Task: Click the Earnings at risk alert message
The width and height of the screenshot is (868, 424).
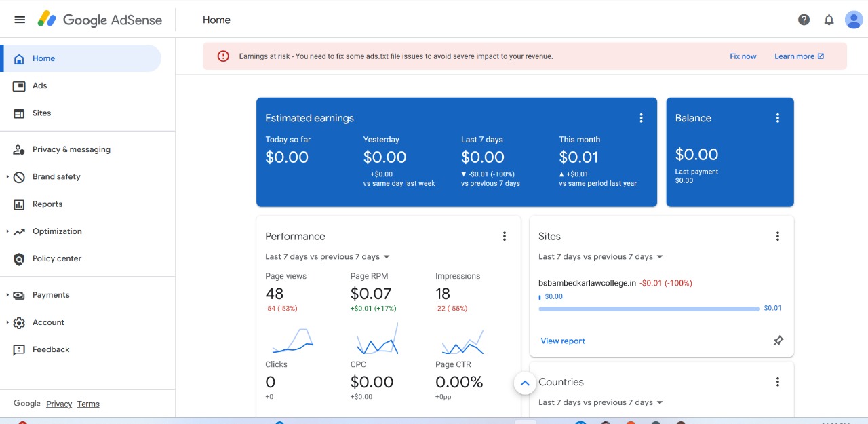Action: pyautogui.click(x=396, y=56)
